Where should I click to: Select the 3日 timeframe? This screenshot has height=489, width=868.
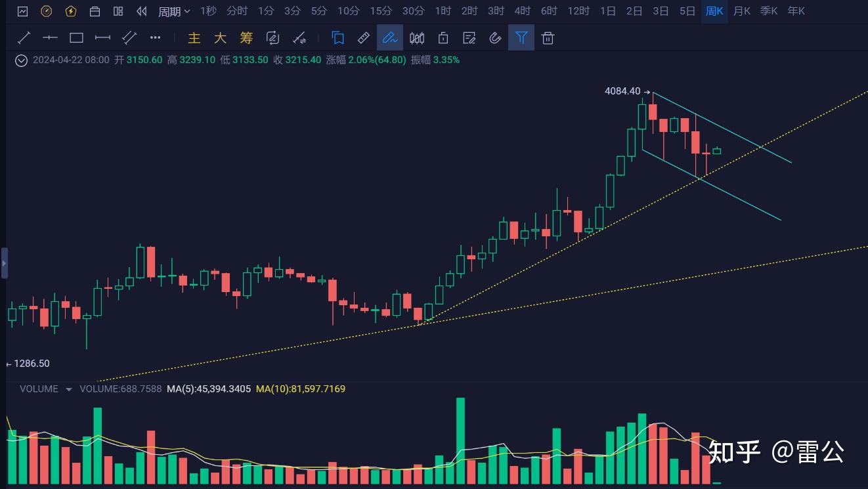tap(661, 11)
